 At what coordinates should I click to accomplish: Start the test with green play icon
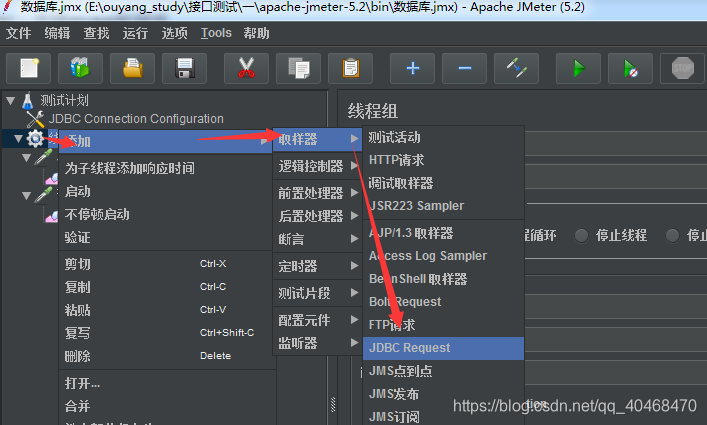[578, 69]
